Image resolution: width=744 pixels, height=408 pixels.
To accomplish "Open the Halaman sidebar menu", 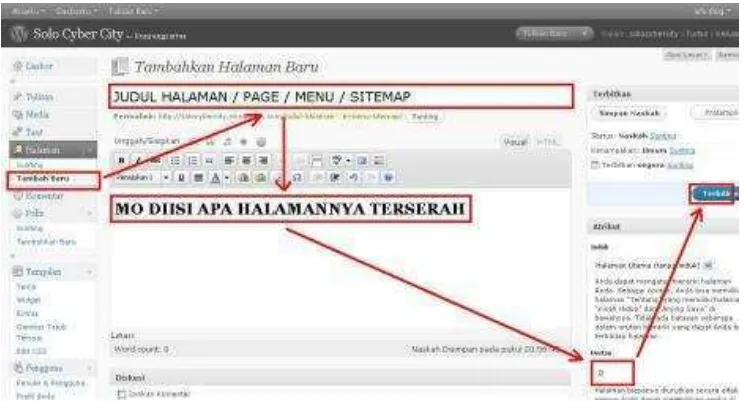I will (43, 150).
